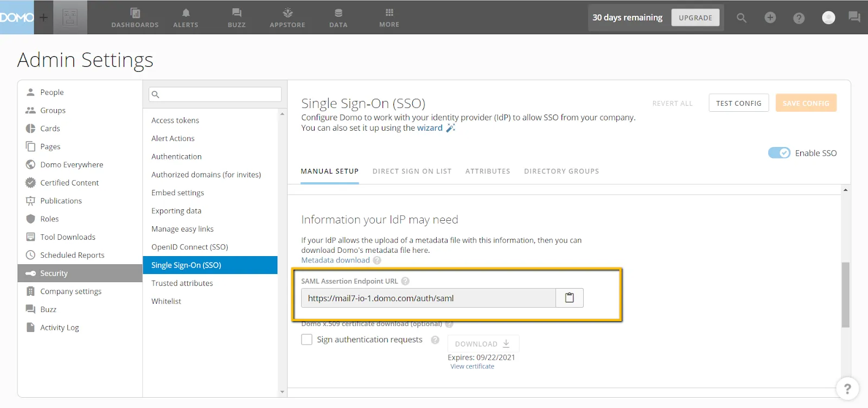Open the search magnifier in top bar
This screenshot has width=868, height=408.
741,18
